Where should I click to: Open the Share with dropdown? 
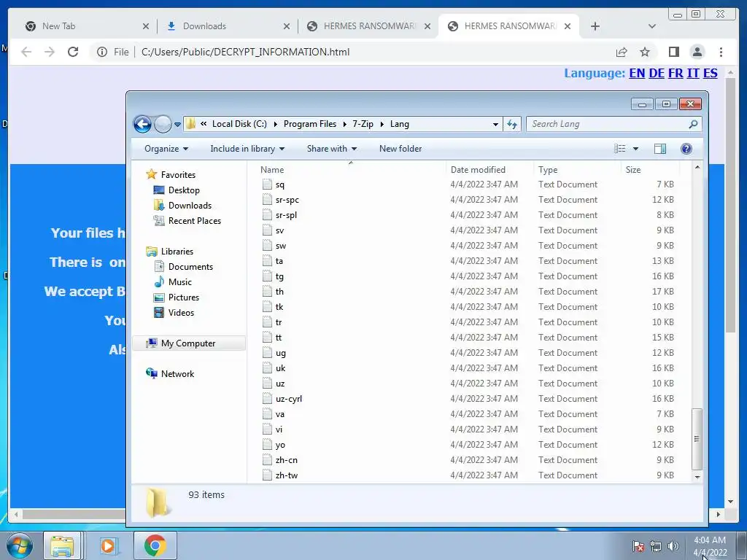click(332, 149)
